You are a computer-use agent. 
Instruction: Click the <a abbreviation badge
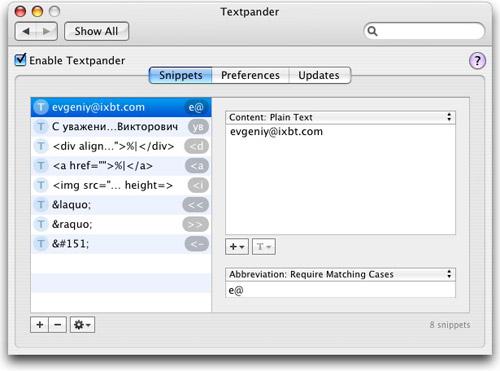197,166
